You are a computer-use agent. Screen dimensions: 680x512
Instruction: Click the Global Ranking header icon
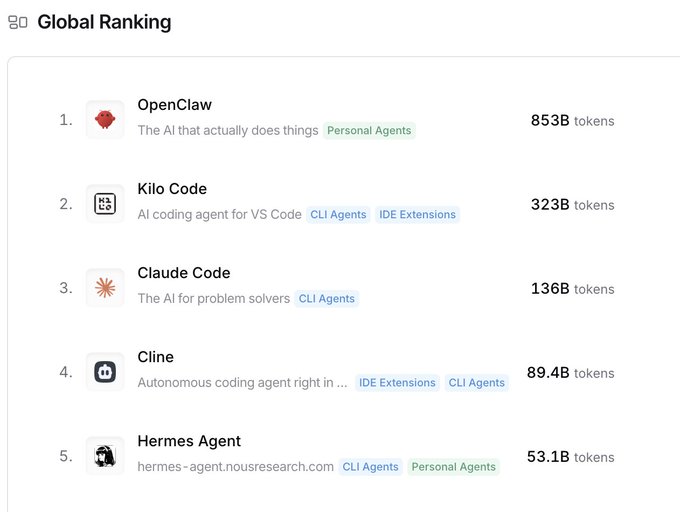click(x=18, y=22)
